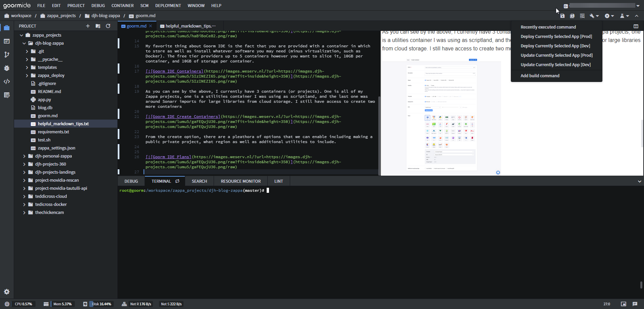Viewport: 644px width, 309px height.
Task: Click the find-in-files search list icon
Action: coord(582,16)
